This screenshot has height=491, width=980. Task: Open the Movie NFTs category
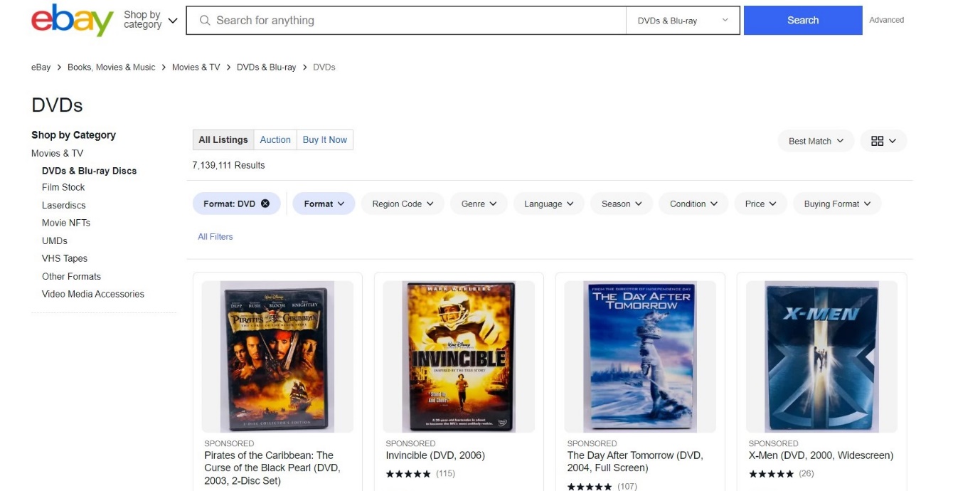pos(66,223)
